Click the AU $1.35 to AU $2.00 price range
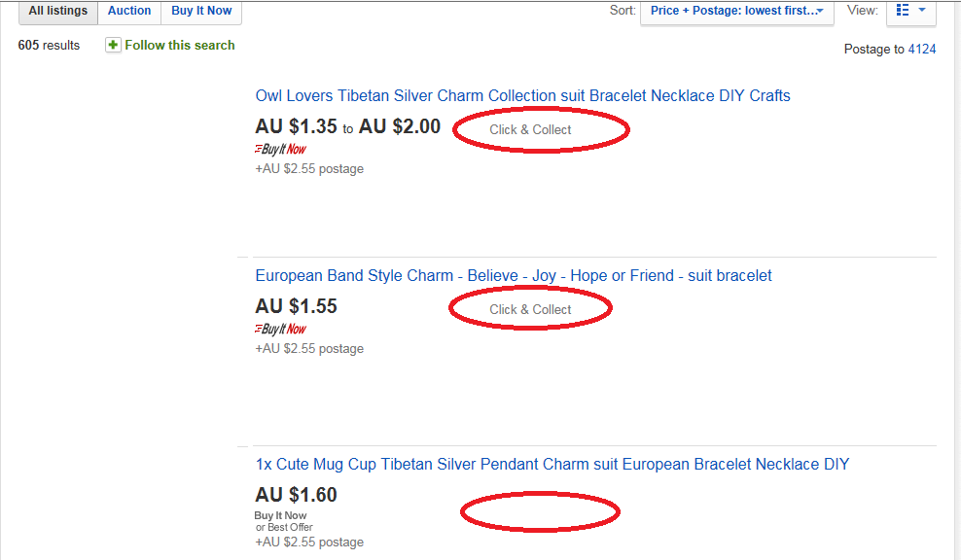 coord(347,126)
